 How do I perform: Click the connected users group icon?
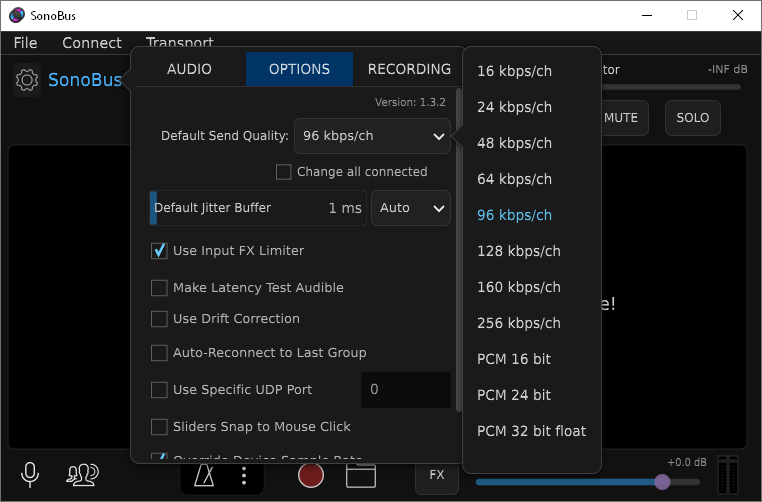pyautogui.click(x=82, y=475)
